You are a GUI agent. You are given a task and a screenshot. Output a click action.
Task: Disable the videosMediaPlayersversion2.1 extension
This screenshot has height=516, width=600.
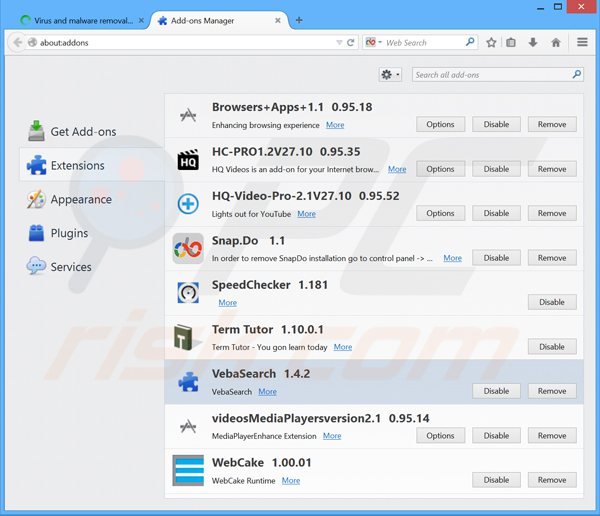tap(496, 435)
